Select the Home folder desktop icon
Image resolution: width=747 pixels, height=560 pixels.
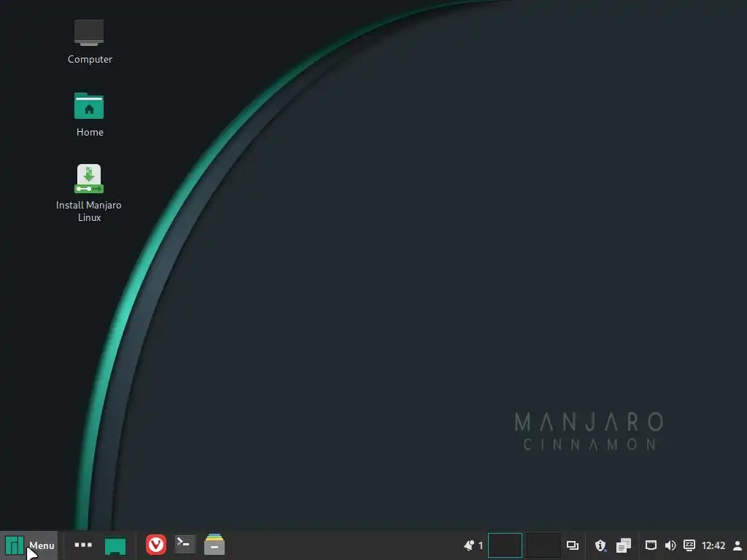pos(90,114)
